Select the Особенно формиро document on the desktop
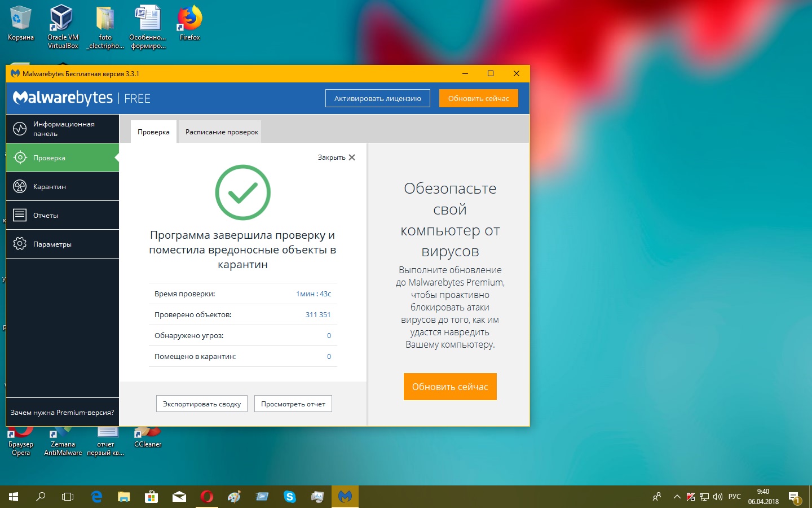The width and height of the screenshot is (812, 508). (148, 27)
